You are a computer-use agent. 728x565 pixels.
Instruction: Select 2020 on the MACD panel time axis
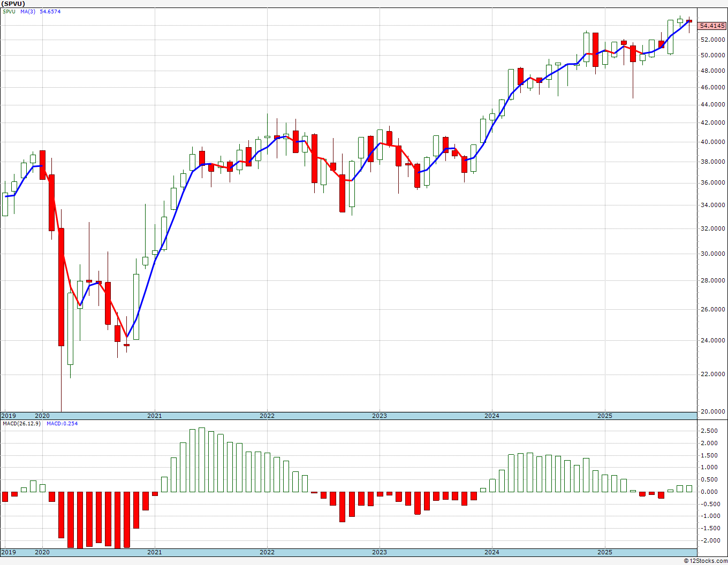pos(42,552)
